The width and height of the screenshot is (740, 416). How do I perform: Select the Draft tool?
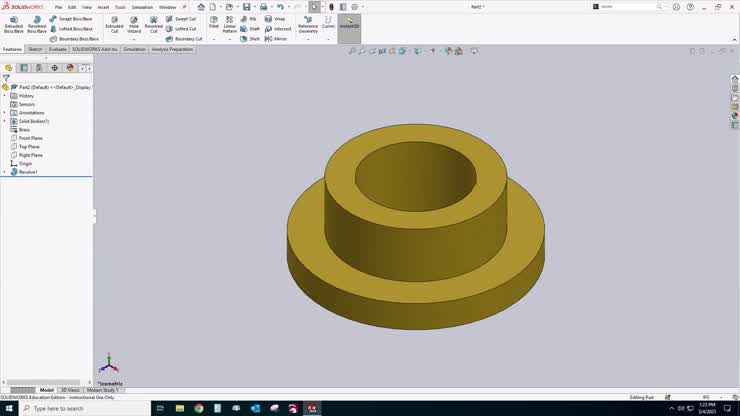click(x=250, y=29)
